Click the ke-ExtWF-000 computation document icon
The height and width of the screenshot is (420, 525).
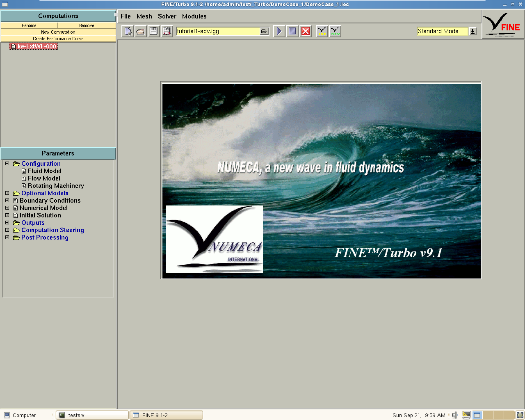pos(13,46)
